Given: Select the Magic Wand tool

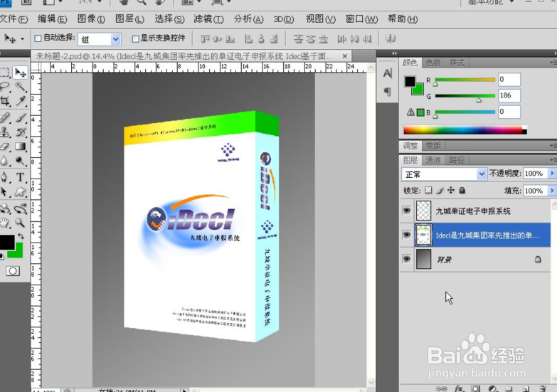Looking at the screenshot, I should coord(21,86).
